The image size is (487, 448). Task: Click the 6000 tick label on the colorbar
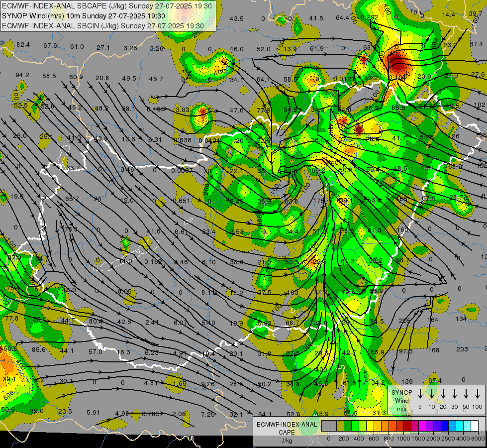[x=478, y=439]
